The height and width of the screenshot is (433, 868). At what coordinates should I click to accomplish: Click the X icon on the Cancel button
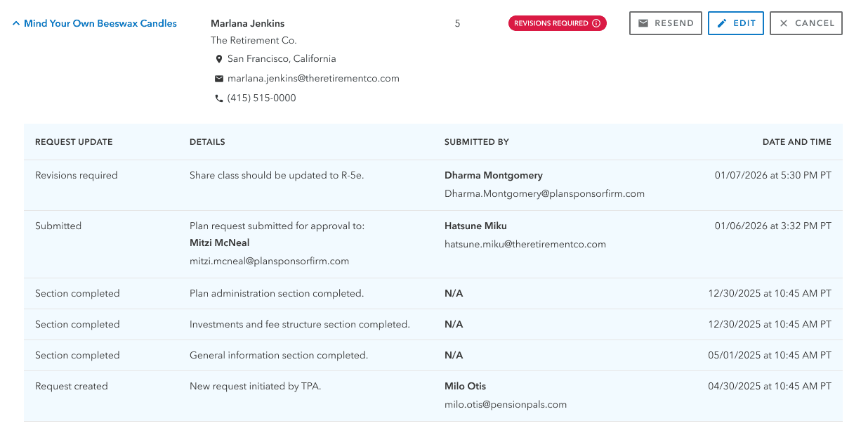tap(784, 23)
